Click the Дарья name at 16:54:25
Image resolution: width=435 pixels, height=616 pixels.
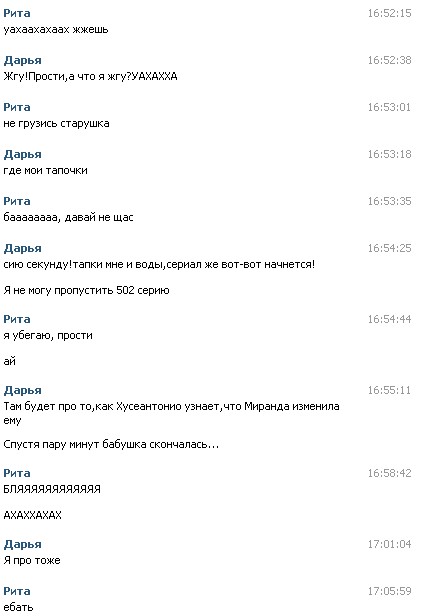(22, 248)
